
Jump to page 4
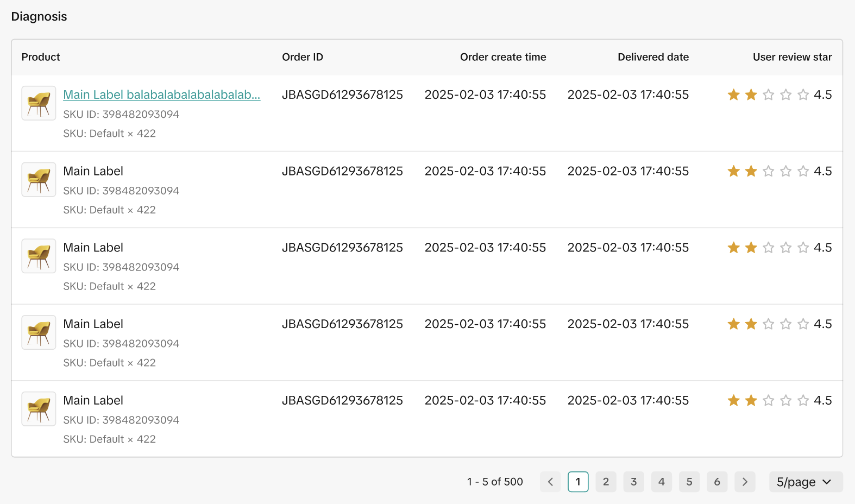pyautogui.click(x=661, y=482)
